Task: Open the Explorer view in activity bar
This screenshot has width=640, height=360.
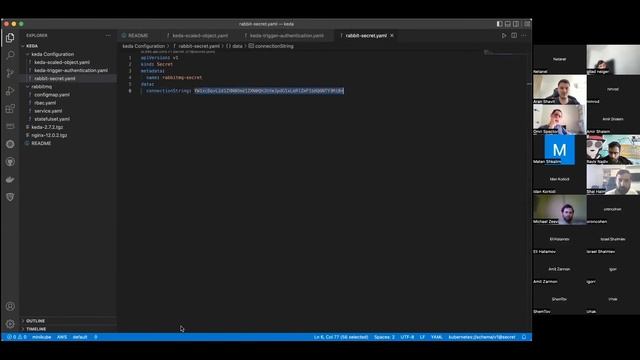Action: [x=10, y=38]
